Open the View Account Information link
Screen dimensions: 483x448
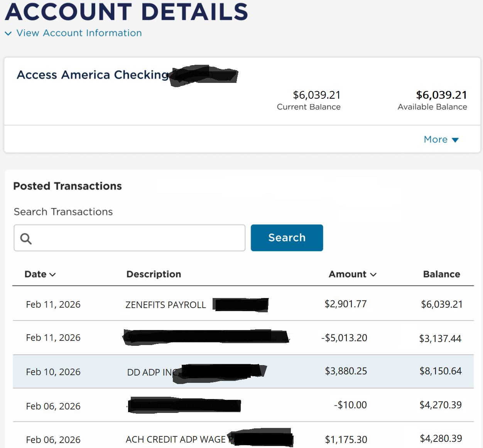click(79, 33)
